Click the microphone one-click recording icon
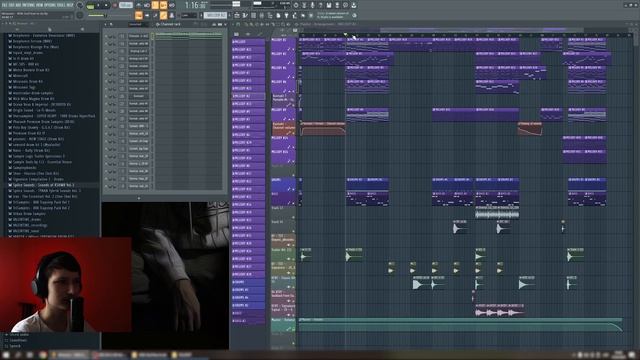Viewport: 640px width, 360px height. pos(313,5)
